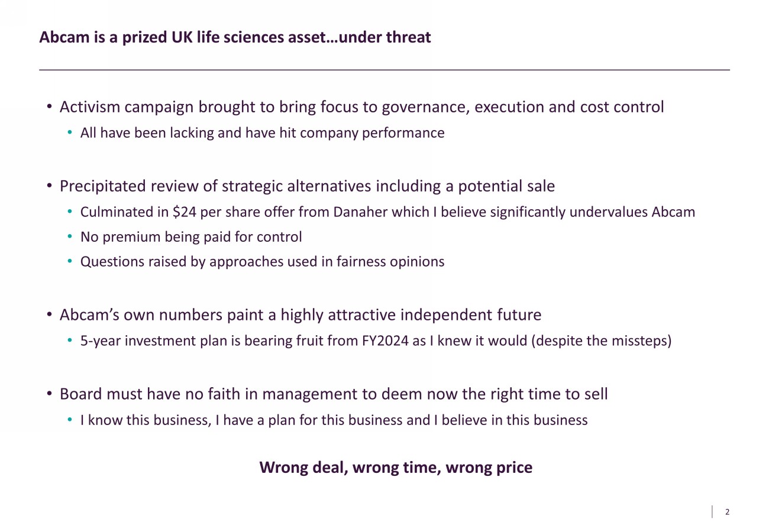Select 'Abcam's own numbers paint' bullet line

301,315
